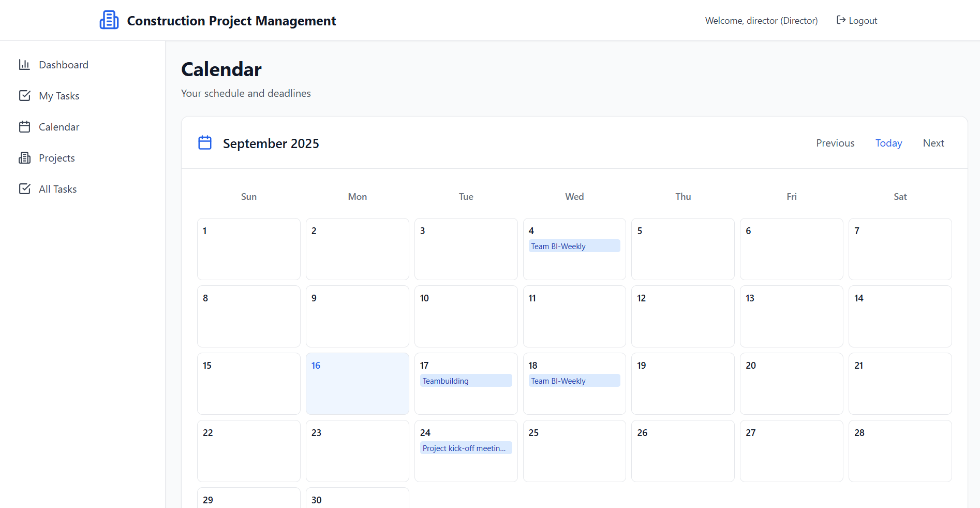Open the Dashboard menu item
The image size is (980, 508).
[63, 65]
